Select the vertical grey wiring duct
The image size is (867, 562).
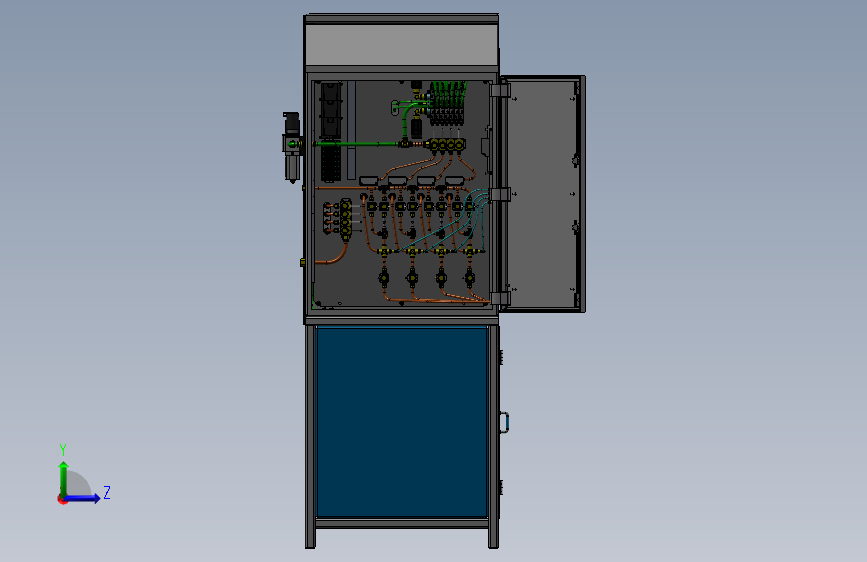coord(351,131)
